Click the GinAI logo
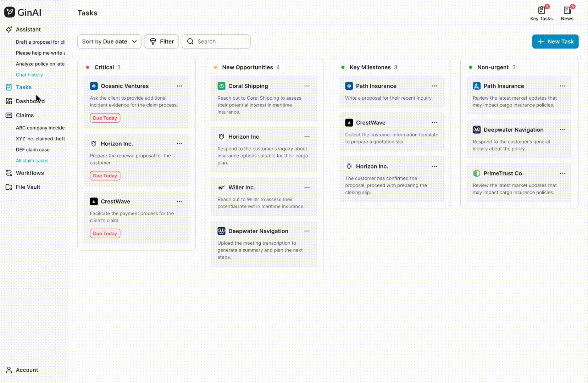 (23, 12)
